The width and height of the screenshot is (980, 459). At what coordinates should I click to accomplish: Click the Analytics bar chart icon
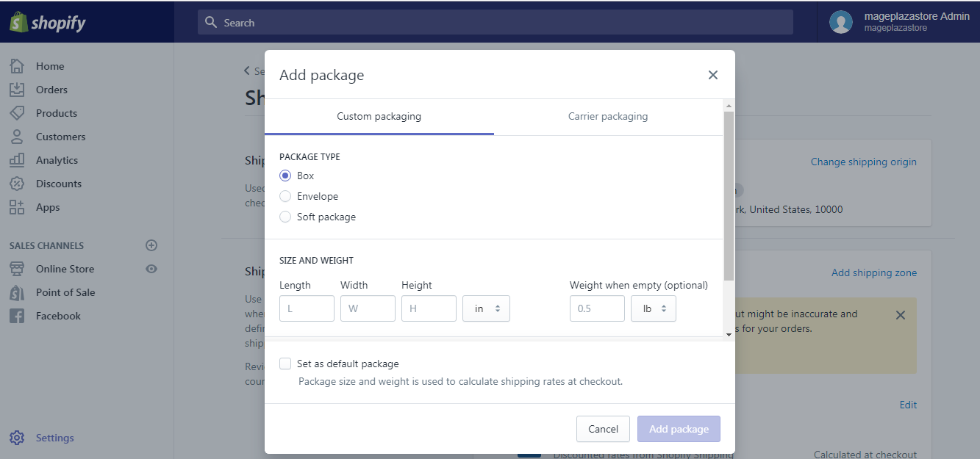pyautogui.click(x=17, y=160)
